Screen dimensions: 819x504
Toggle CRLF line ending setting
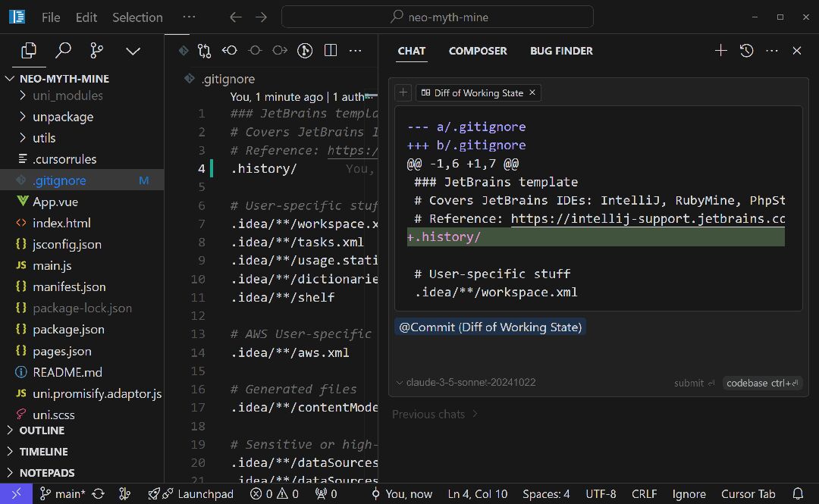coord(644,493)
